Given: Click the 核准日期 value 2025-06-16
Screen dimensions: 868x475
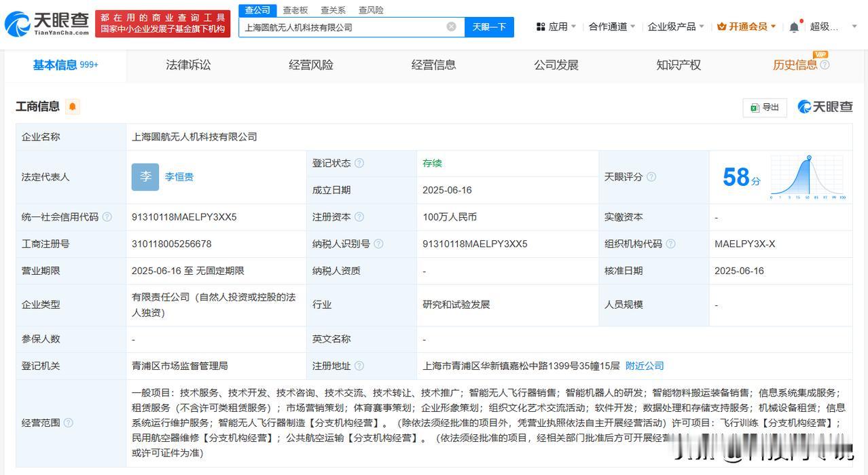Looking at the screenshot, I should pyautogui.click(x=739, y=271).
